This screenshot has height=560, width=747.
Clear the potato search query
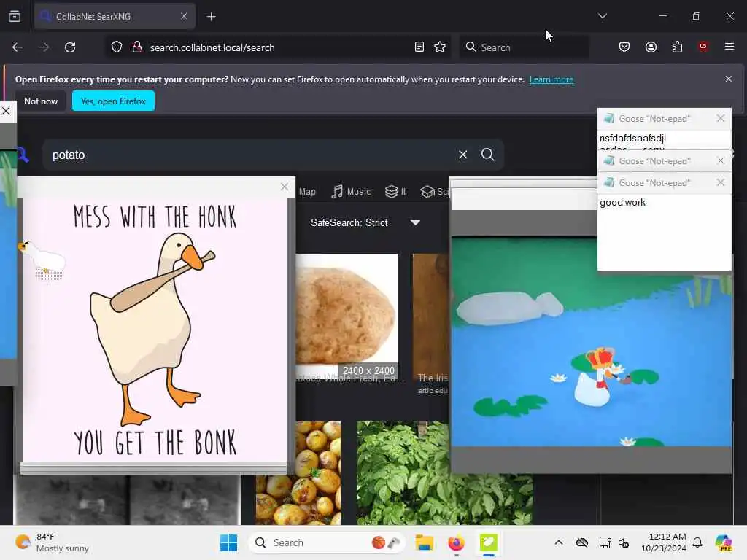click(x=462, y=155)
